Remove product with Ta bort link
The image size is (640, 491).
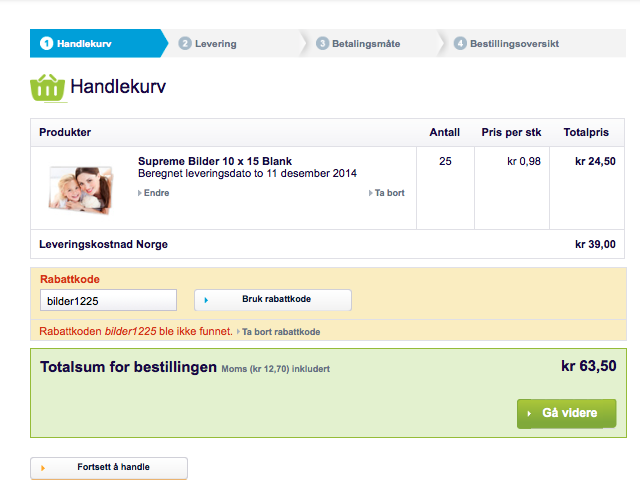tap(387, 193)
